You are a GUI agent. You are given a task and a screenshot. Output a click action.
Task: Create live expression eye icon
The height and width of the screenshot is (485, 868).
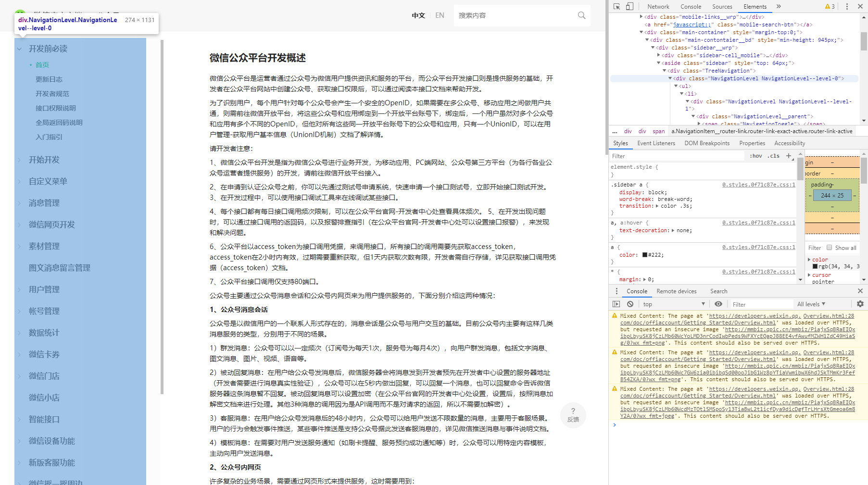718,304
